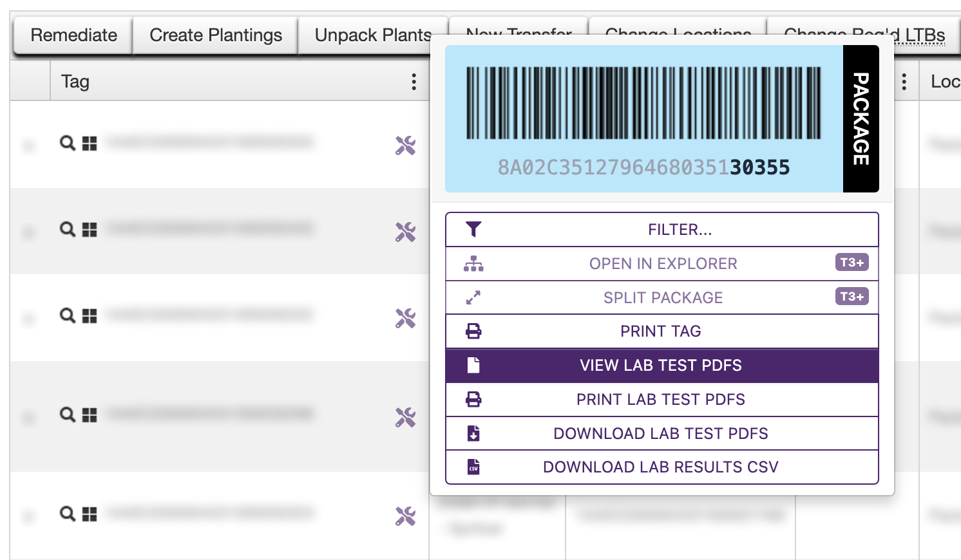Screen dimensions: 961x560
Task: Expand the first table row
Action: click(x=28, y=145)
